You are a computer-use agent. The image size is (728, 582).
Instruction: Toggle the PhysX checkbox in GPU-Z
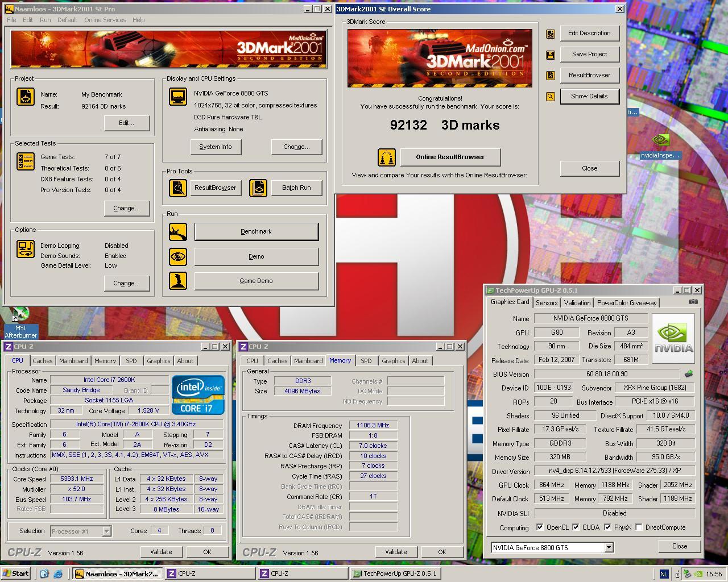(607, 527)
